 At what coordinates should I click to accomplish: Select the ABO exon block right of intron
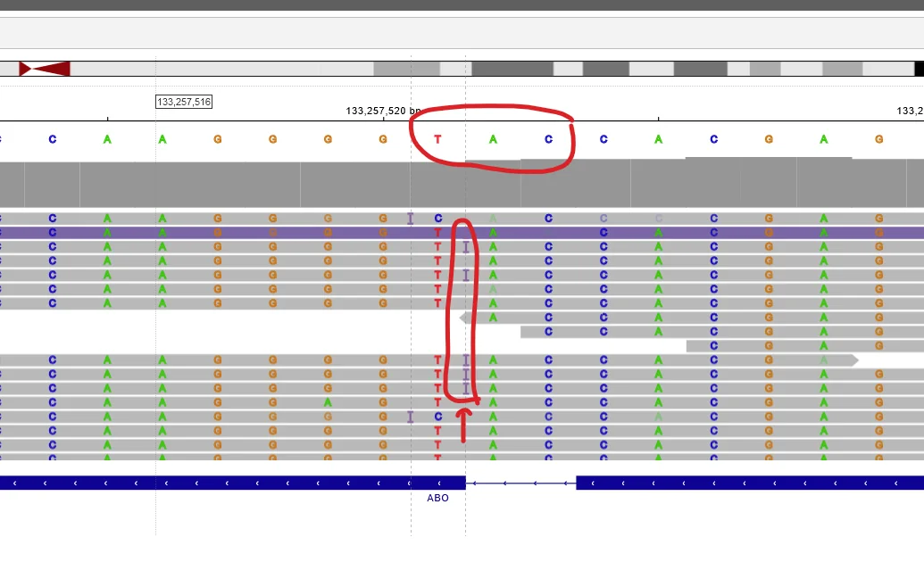tap(750, 483)
